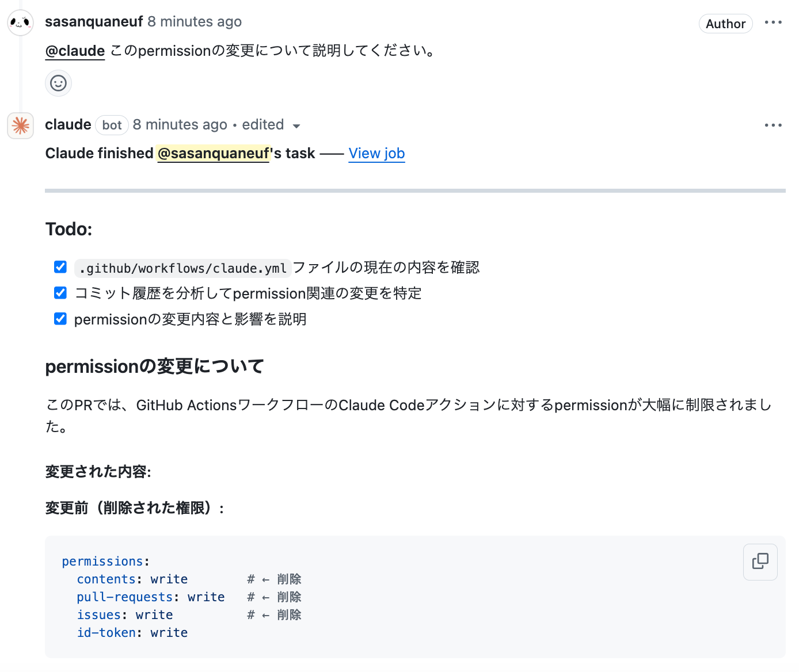Click the '変更された内容:' bold text
Screen dimensions: 799x672
pos(98,472)
